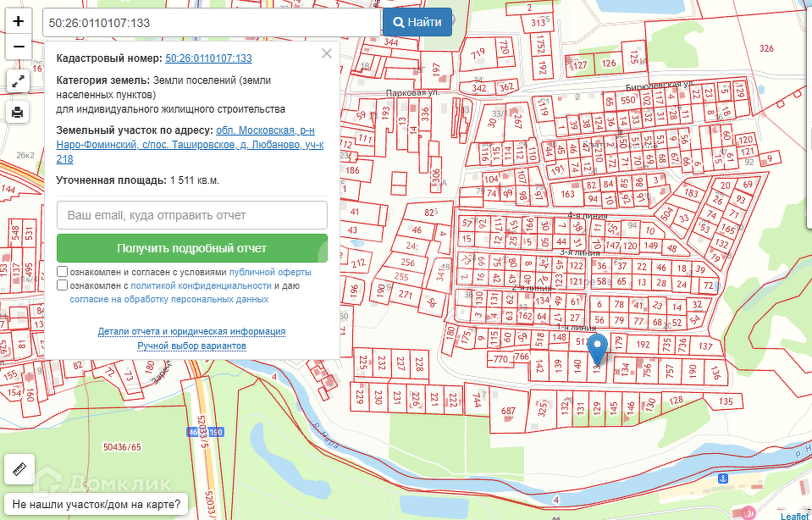This screenshot has height=520, width=812.
Task: Click parcel 135 on the map
Action: tap(726, 401)
